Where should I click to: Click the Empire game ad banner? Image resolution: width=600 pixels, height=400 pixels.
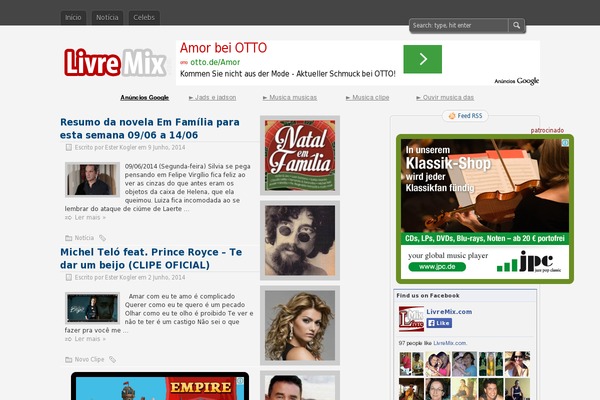(x=160, y=388)
